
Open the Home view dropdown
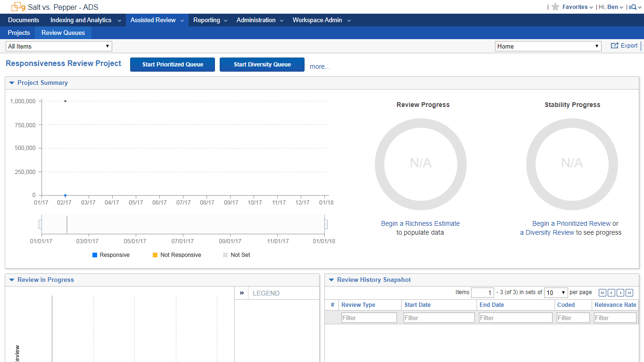(548, 46)
